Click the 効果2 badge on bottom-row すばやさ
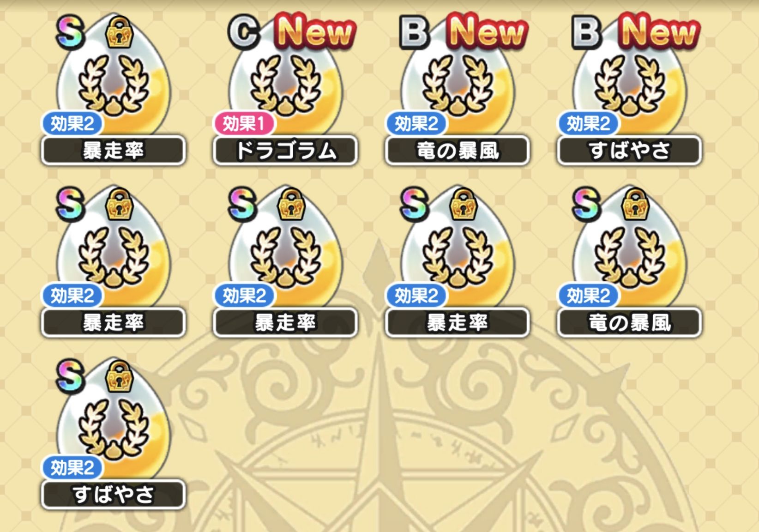759x532 pixels. click(x=72, y=467)
